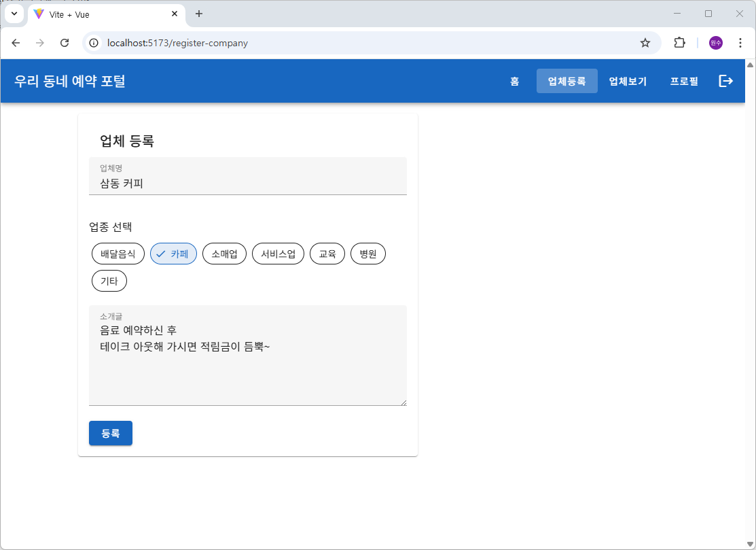View site info icon in the address bar
The height and width of the screenshot is (550, 756).
coord(94,43)
